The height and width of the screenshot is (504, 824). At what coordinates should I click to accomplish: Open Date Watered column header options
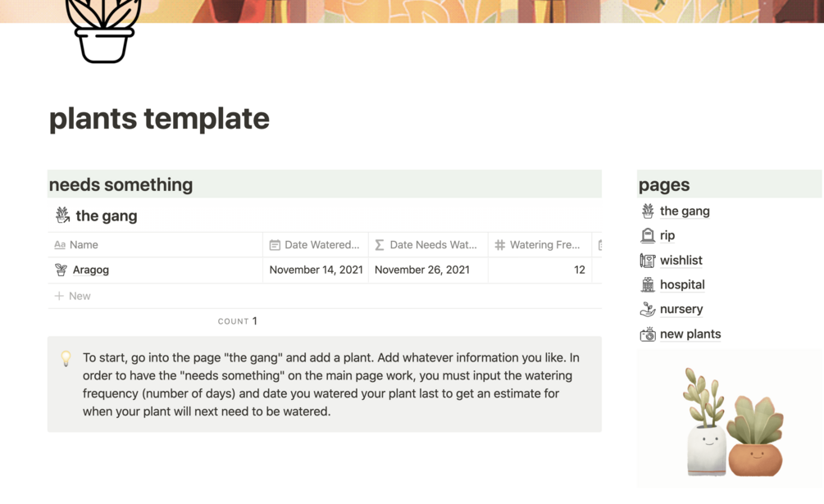coord(321,245)
